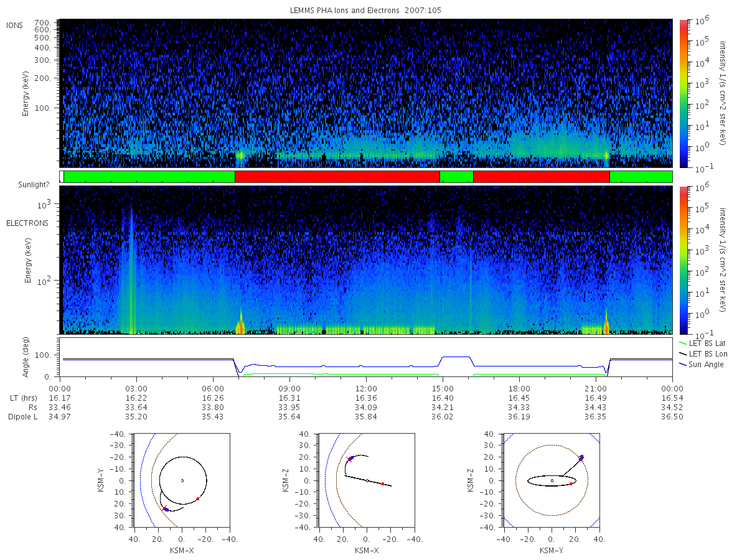
Task: Click the planet circle at center of KSM-Y/KSM-Z plot
Action: [552, 480]
